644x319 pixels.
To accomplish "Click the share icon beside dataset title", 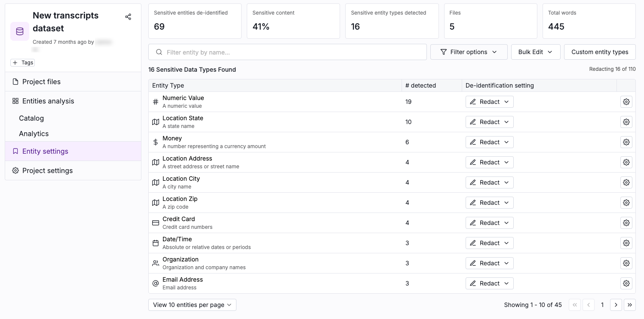I will tap(128, 17).
